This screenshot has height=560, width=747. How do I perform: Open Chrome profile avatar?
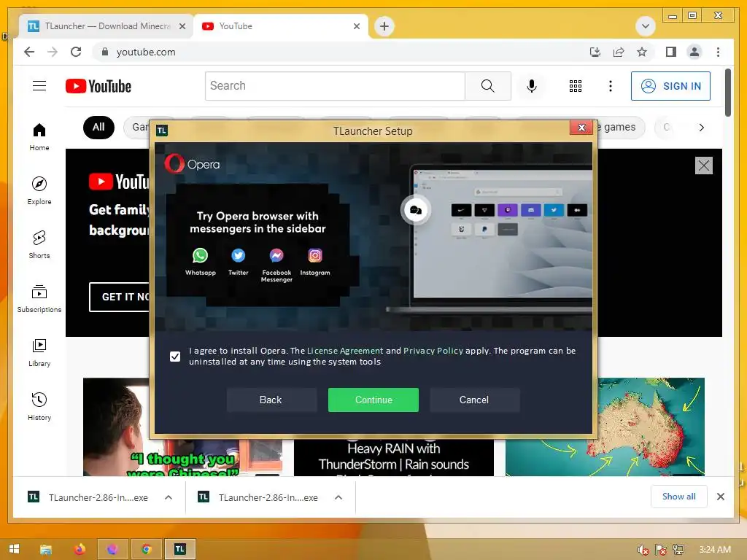[x=694, y=52]
